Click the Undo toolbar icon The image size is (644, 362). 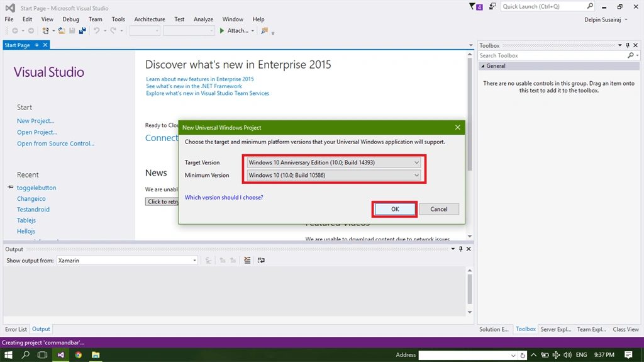tap(96, 31)
